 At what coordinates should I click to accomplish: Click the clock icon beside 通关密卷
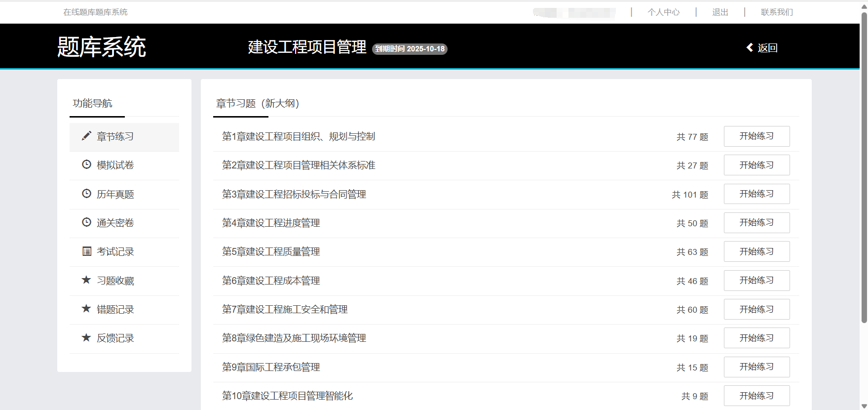coord(86,222)
